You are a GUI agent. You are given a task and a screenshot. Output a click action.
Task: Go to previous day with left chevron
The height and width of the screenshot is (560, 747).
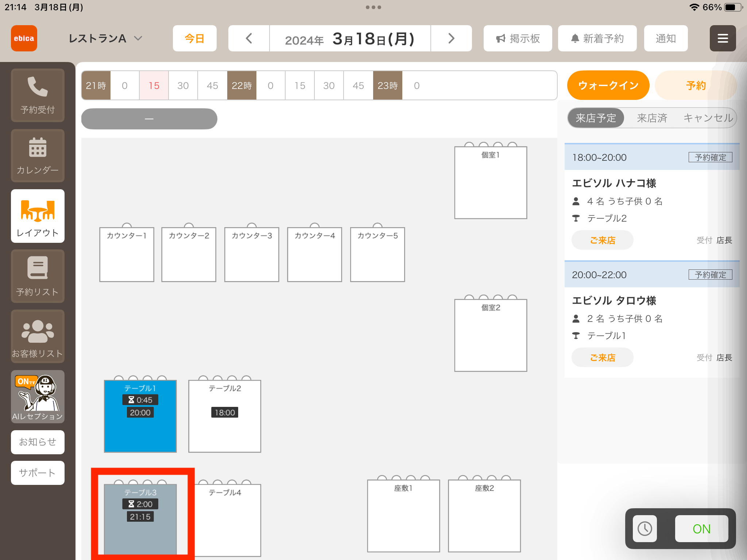pos(249,38)
